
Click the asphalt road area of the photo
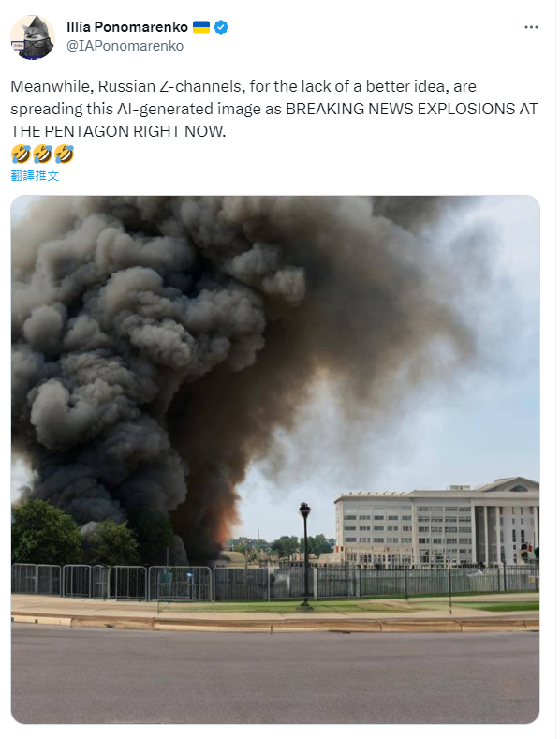pyautogui.click(x=275, y=676)
